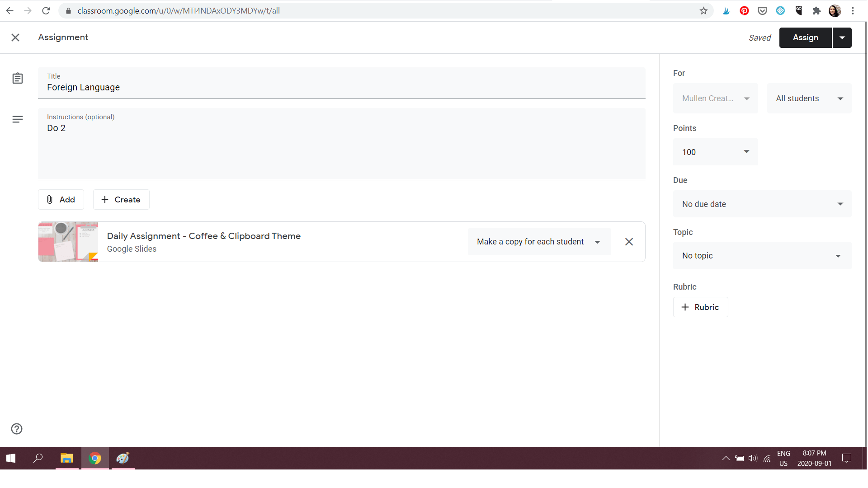Open the All students selector
868x488 pixels.
point(809,98)
